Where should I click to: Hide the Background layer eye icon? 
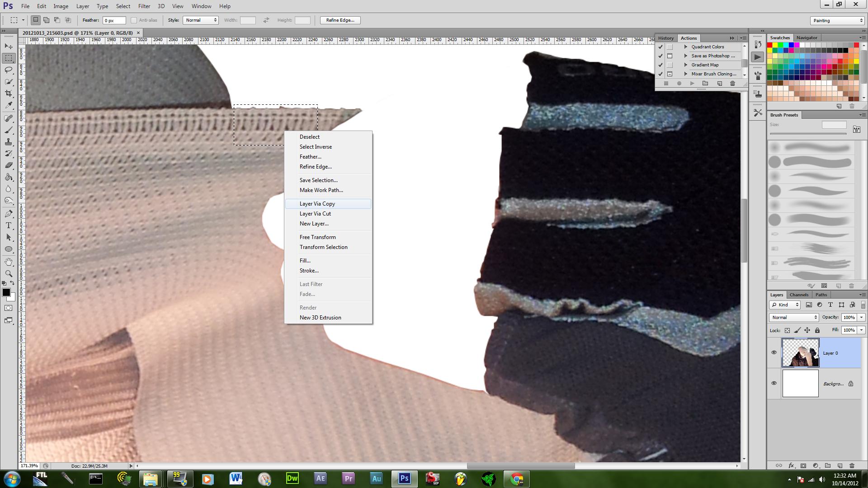774,383
